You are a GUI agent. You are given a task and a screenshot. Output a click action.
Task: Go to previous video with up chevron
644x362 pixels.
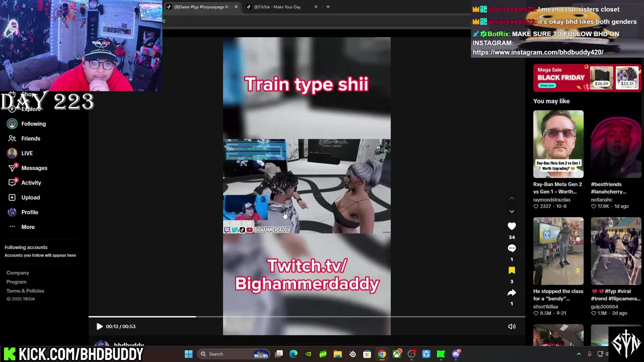click(512, 199)
